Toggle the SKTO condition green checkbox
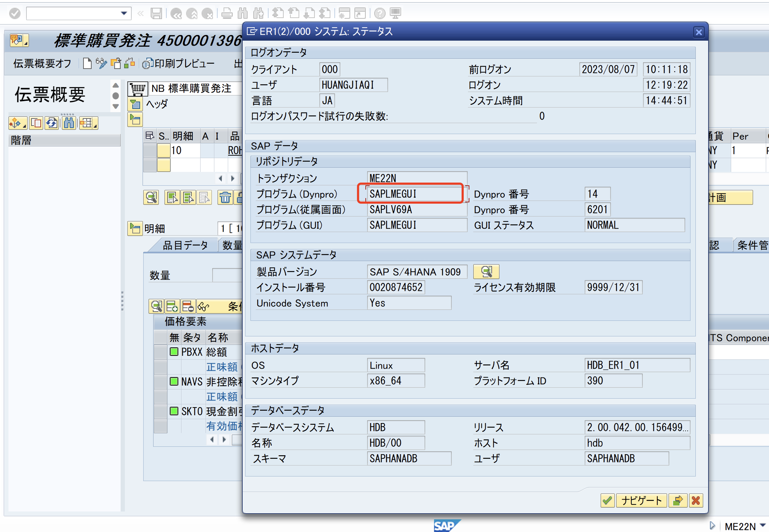769x532 pixels. tap(174, 411)
